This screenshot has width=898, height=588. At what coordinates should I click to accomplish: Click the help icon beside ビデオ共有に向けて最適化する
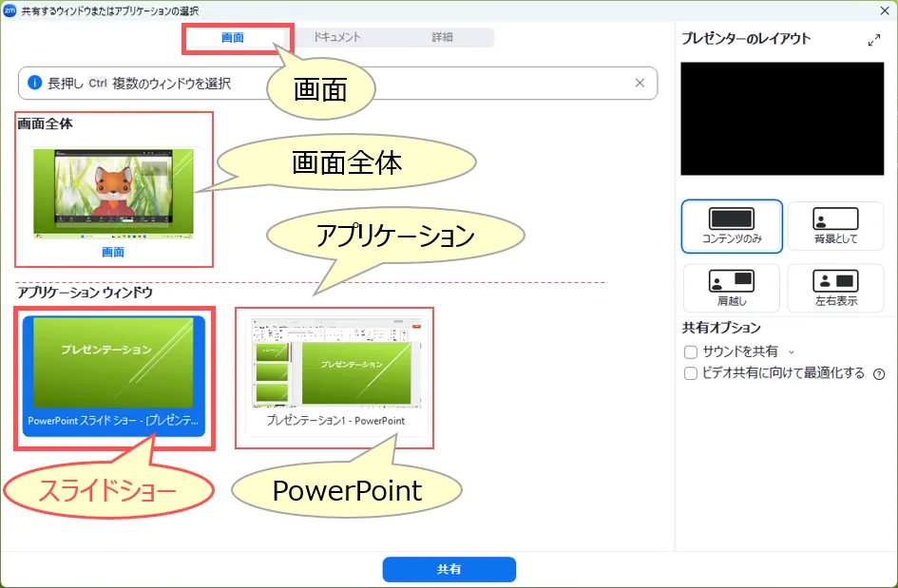click(x=879, y=374)
